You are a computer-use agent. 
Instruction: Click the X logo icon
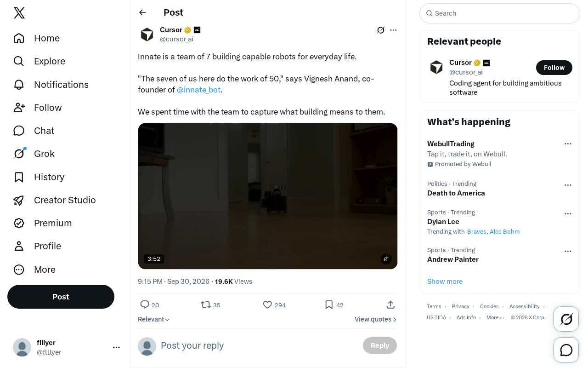[x=19, y=13]
